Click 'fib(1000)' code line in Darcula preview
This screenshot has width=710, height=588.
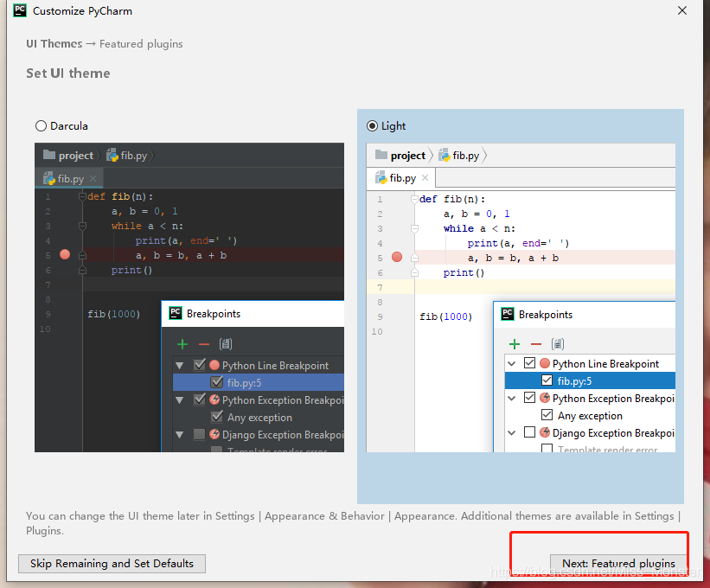pos(113,314)
